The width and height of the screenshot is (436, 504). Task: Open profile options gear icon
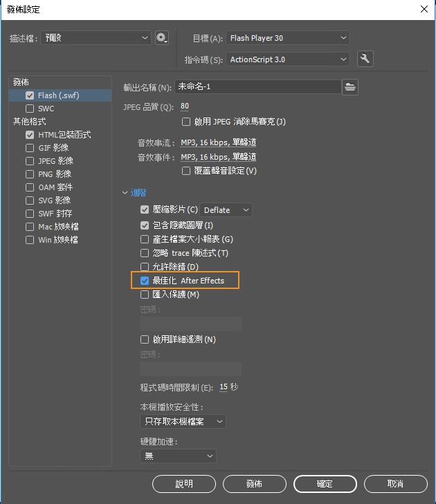pyautogui.click(x=161, y=38)
